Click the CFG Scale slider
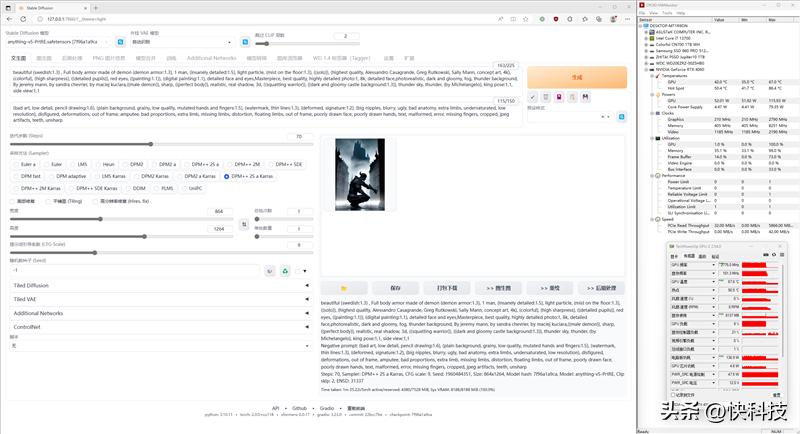This screenshot has width=800, height=434. 161,252
